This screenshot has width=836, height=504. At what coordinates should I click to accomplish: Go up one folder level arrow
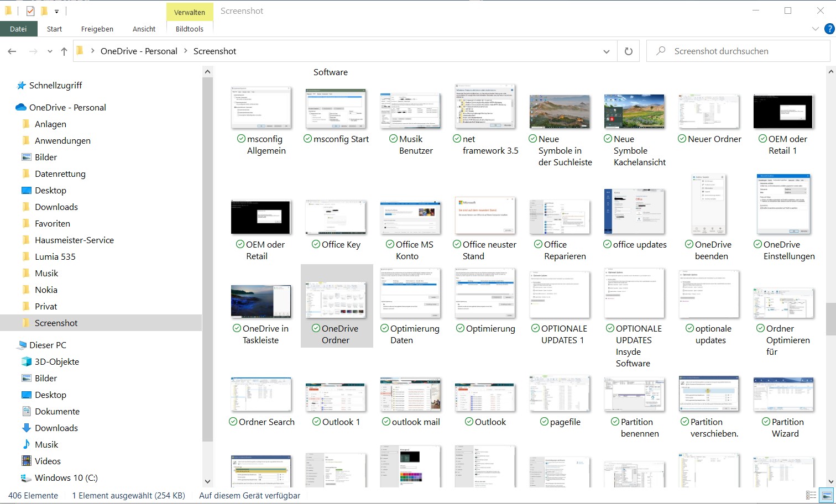tap(64, 51)
